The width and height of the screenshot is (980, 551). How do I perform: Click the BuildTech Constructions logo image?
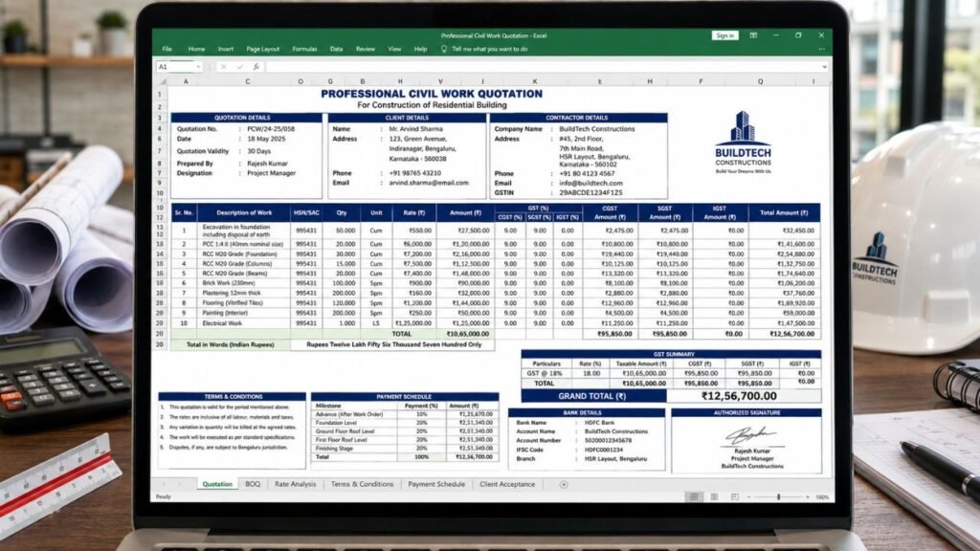(x=743, y=143)
